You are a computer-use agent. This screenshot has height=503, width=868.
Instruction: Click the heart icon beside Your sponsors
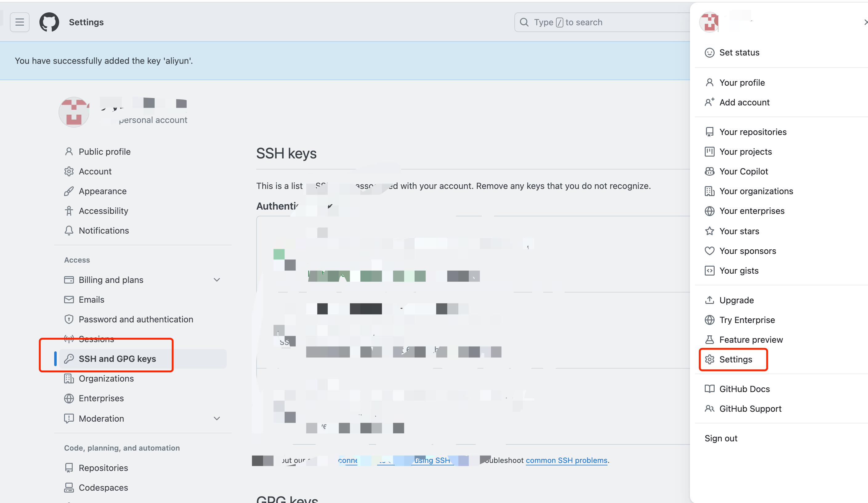coord(709,251)
